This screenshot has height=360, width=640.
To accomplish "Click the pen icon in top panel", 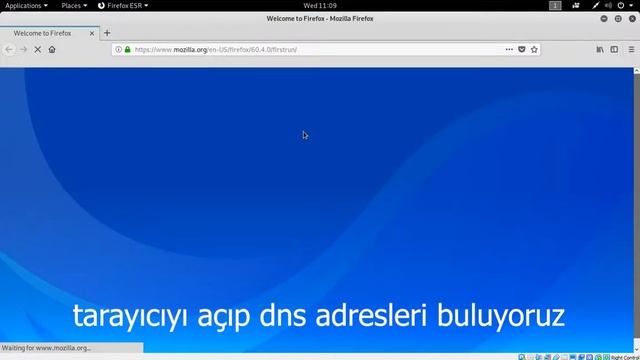I will pyautogui.click(x=596, y=6).
